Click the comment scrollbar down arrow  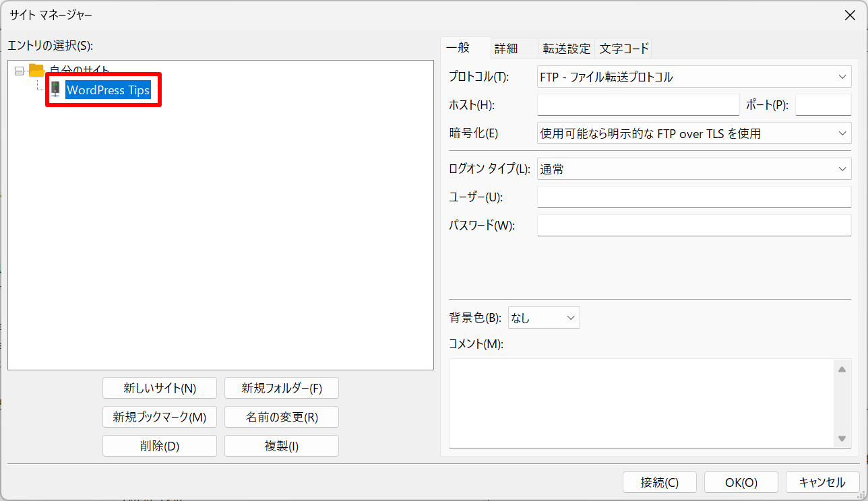point(842,438)
